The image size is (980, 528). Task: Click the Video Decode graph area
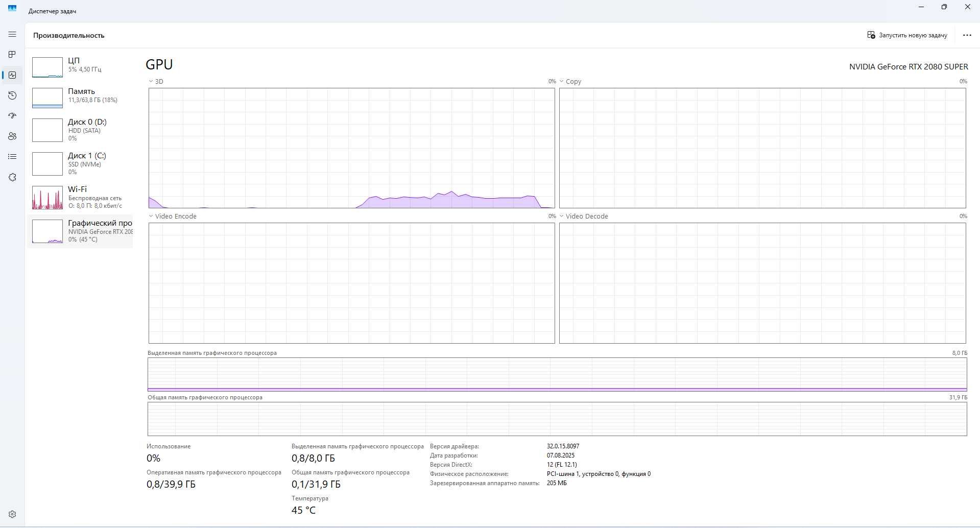[x=762, y=283]
